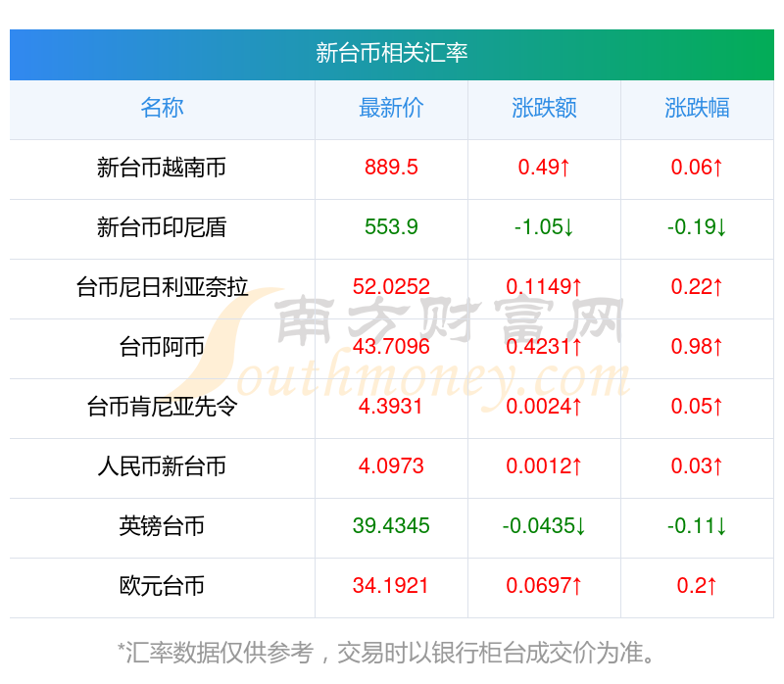Click the change amount 0.49↑
Image resolution: width=784 pixels, height=684 pixels.
(544, 167)
